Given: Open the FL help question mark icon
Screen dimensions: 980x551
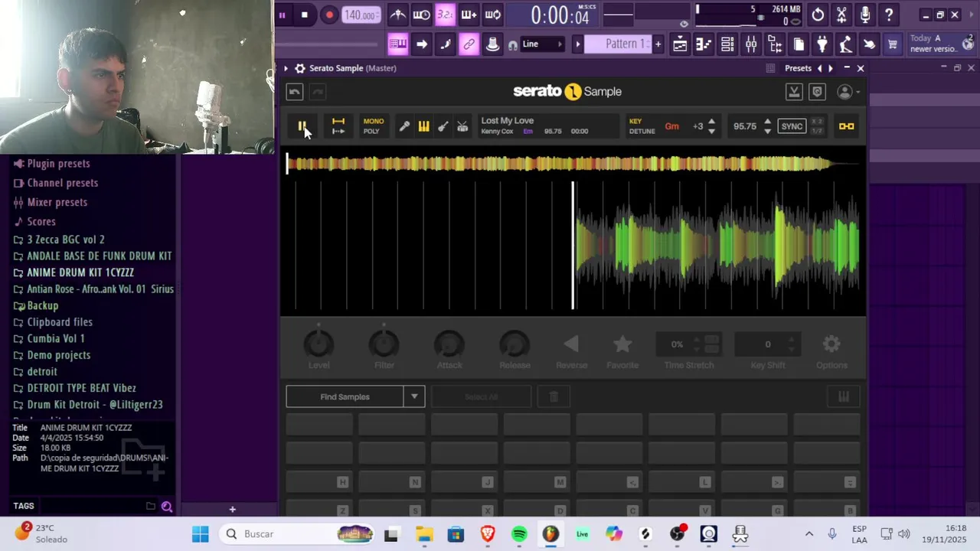Looking at the screenshot, I should [x=889, y=15].
